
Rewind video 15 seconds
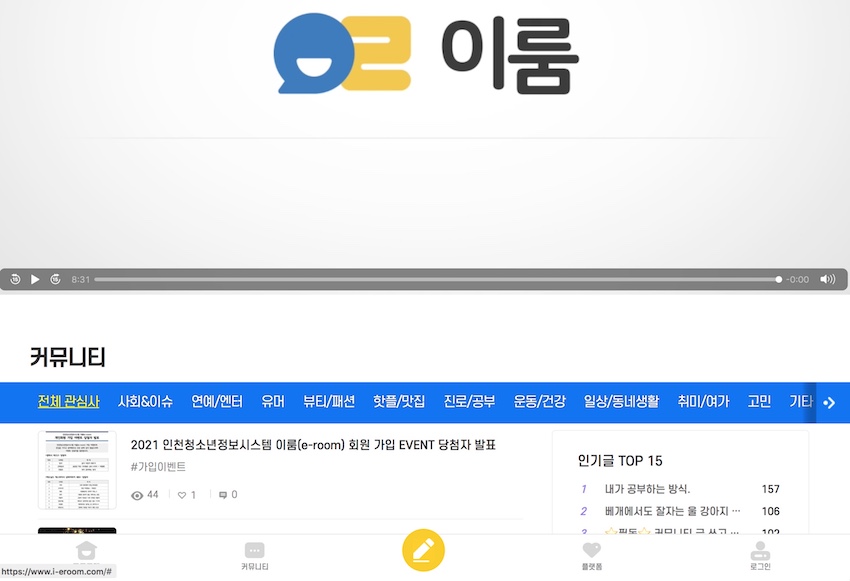coord(15,279)
